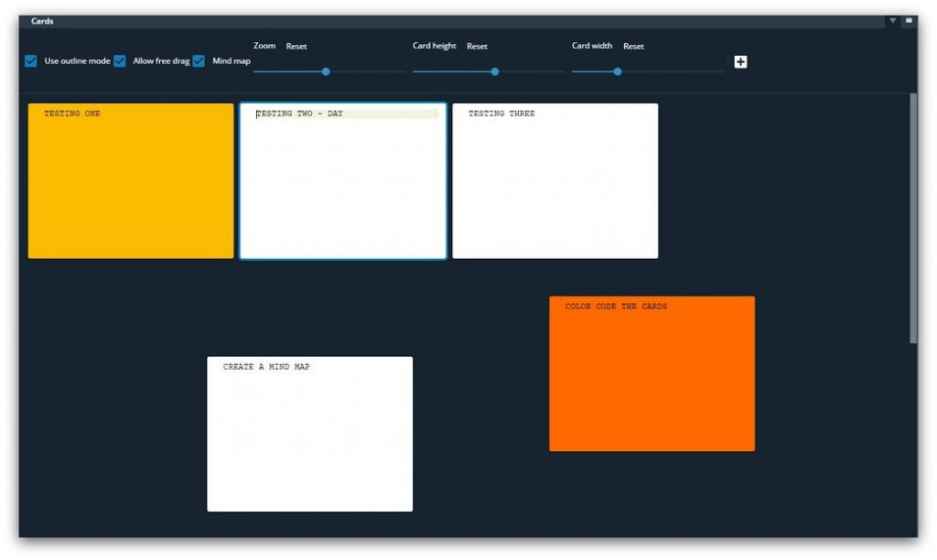This screenshot has height=560, width=937.
Task: Open the panel dropdown triangle in title bar
Action: coord(892,21)
